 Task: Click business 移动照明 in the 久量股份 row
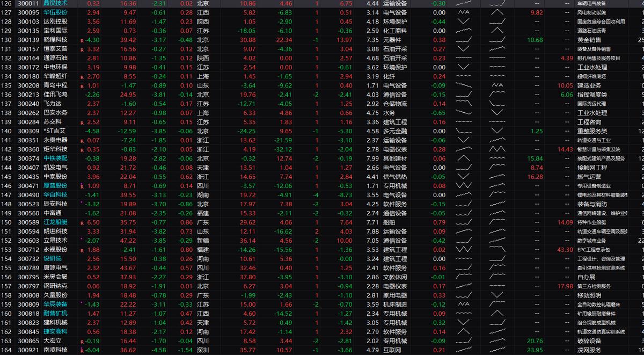[589, 295]
